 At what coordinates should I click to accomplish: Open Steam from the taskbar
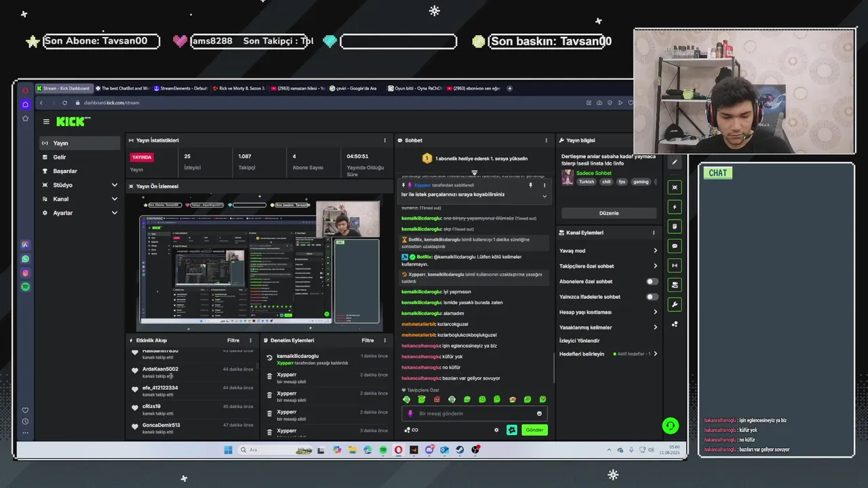tap(460, 450)
